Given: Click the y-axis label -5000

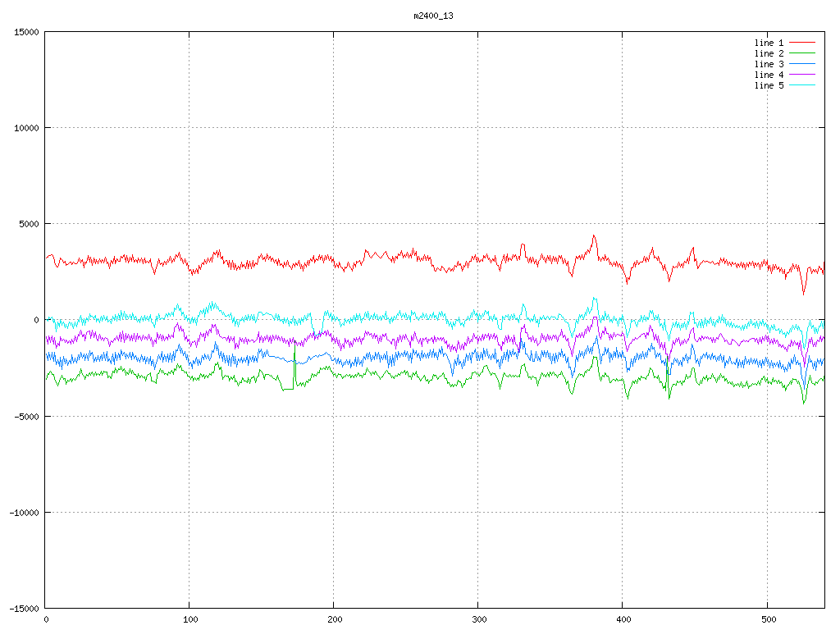Looking at the screenshot, I should coord(26,416).
